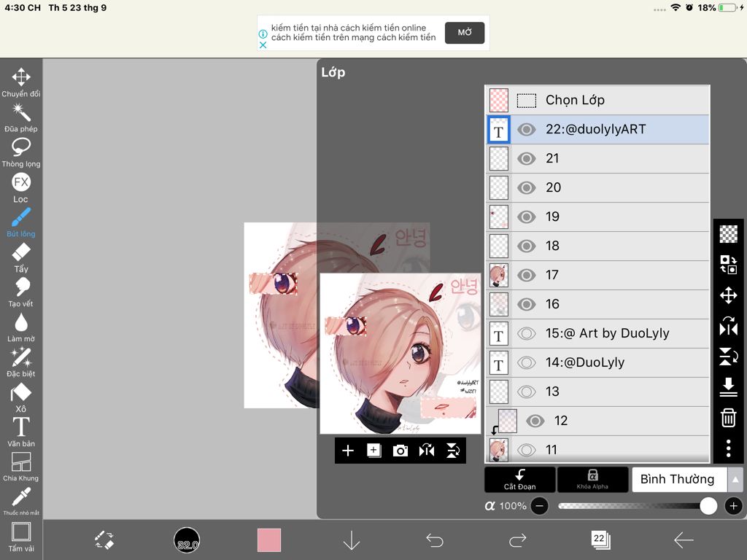This screenshot has width=747, height=560.
Task: Undo the last action
Action: pyautogui.click(x=435, y=540)
